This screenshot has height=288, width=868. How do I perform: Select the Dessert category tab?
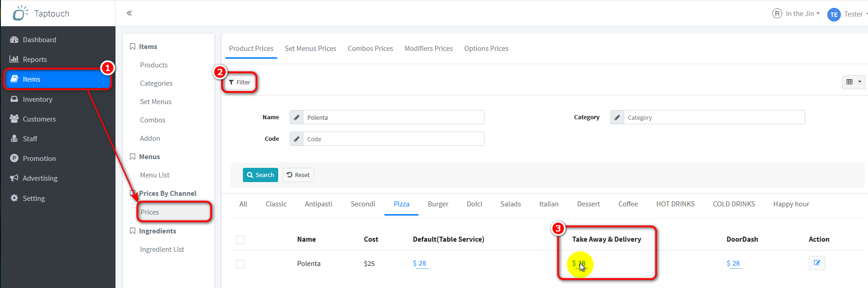tap(588, 204)
